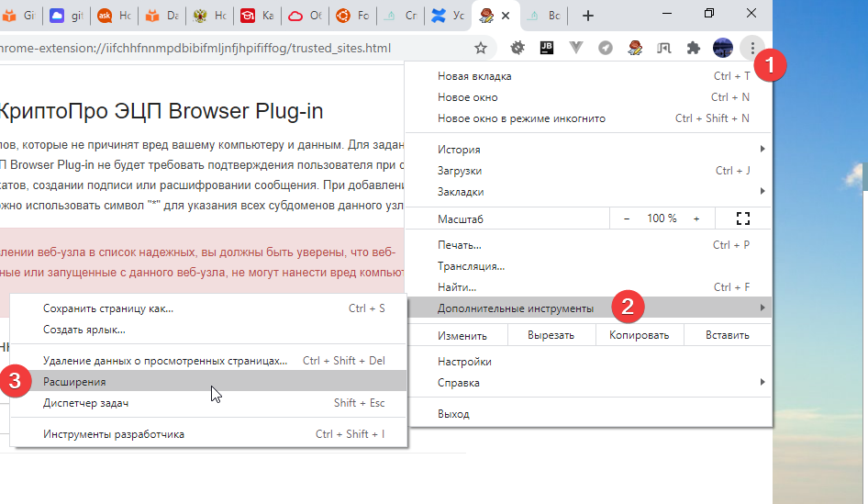The image size is (868, 504).
Task: Select Выход menu item
Action: (x=589, y=414)
